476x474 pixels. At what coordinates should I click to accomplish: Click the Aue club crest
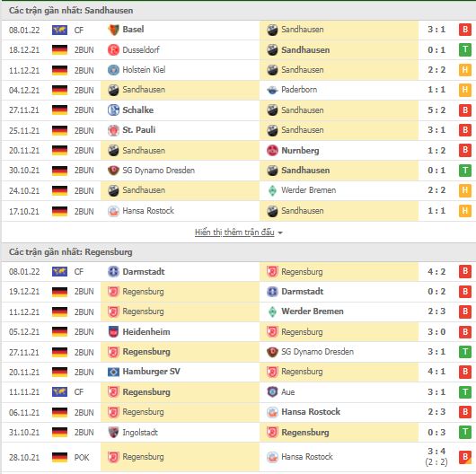(272, 391)
